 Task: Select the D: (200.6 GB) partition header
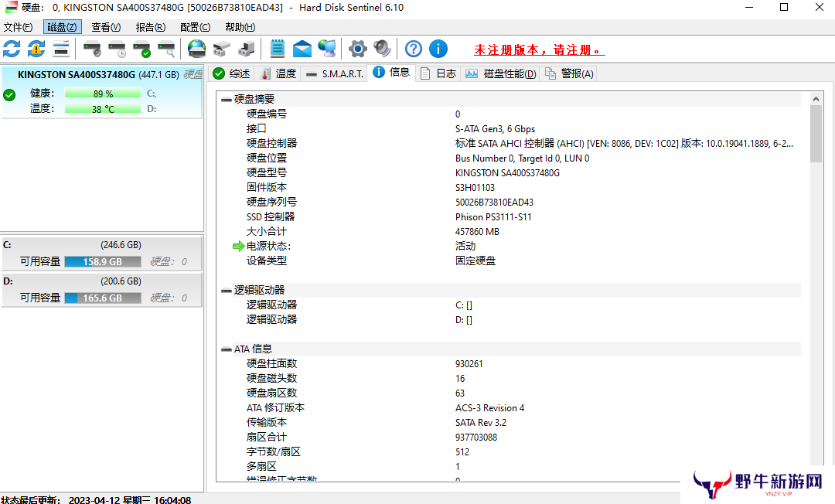102,281
